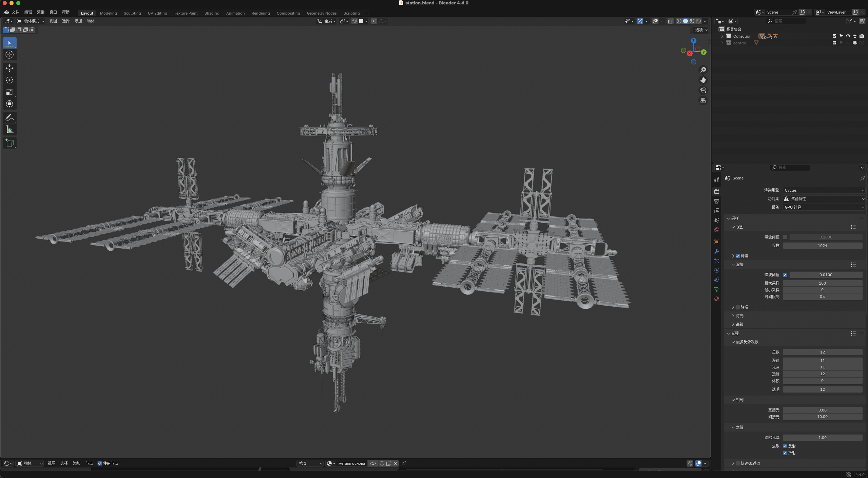Select the Box Select tool

[x=9, y=43]
